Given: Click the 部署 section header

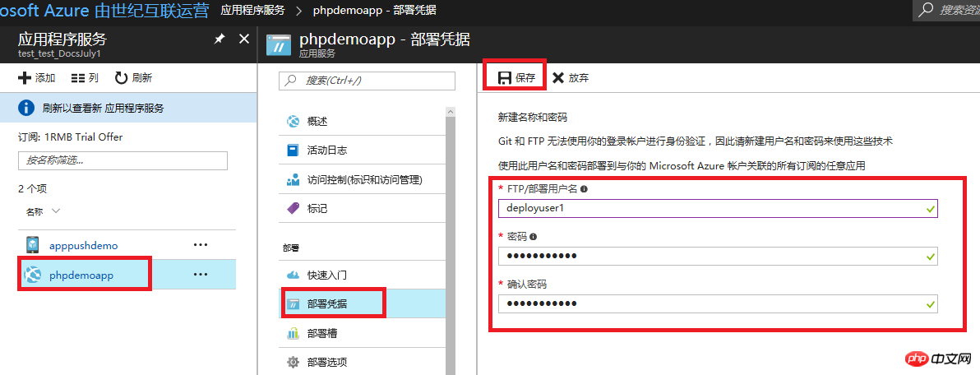Looking at the screenshot, I should click(x=291, y=248).
